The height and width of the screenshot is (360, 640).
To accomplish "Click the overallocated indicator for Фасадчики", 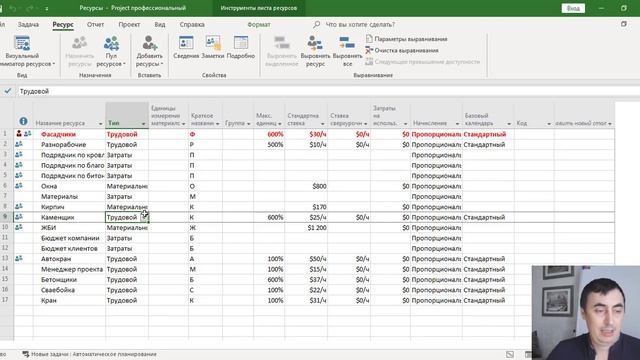I will 19,134.
